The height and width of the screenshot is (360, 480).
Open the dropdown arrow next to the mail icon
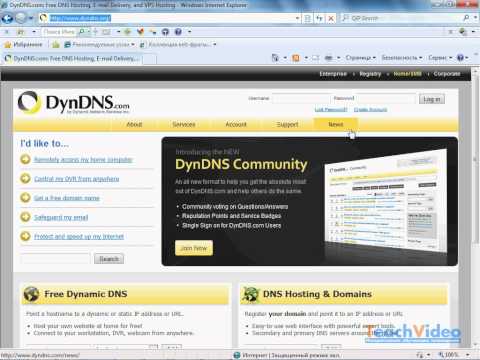[119, 32]
